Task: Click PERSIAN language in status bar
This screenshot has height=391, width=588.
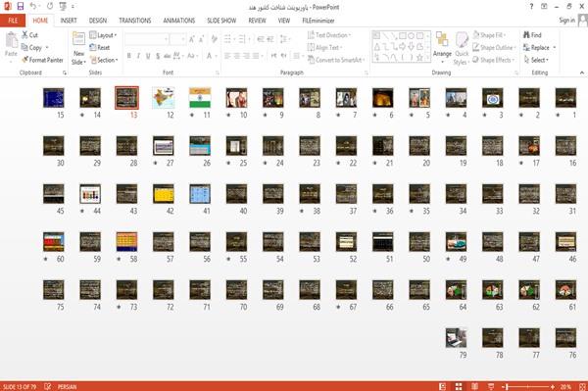Action: 67,386
